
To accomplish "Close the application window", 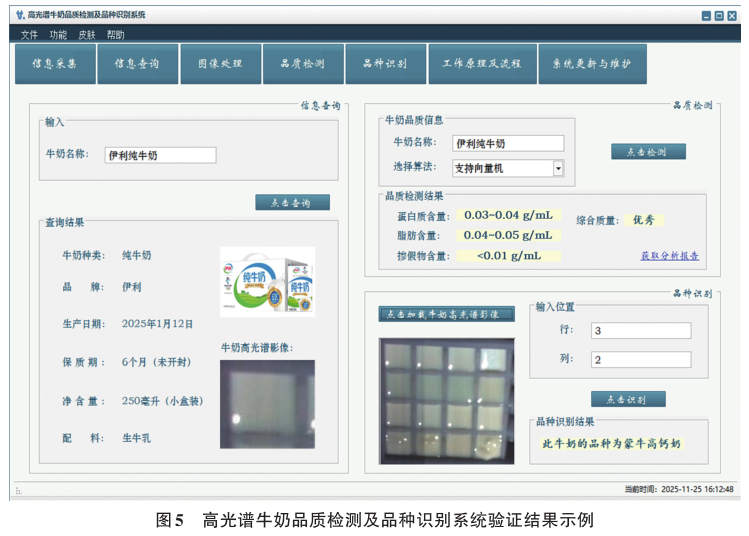I will click(x=732, y=16).
